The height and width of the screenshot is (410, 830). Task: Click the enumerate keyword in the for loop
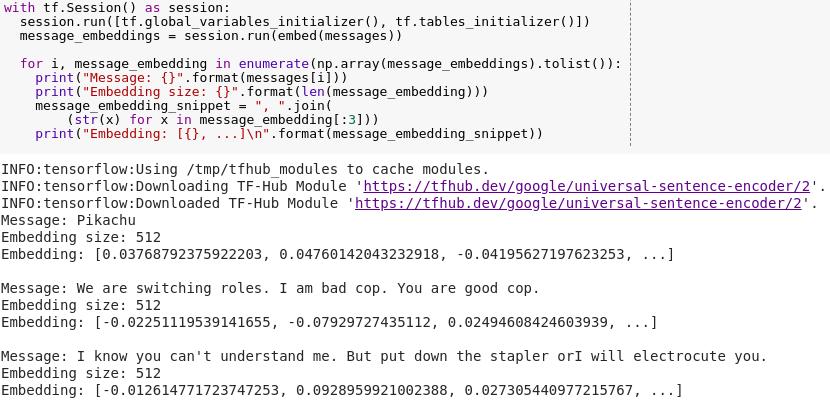point(274,64)
